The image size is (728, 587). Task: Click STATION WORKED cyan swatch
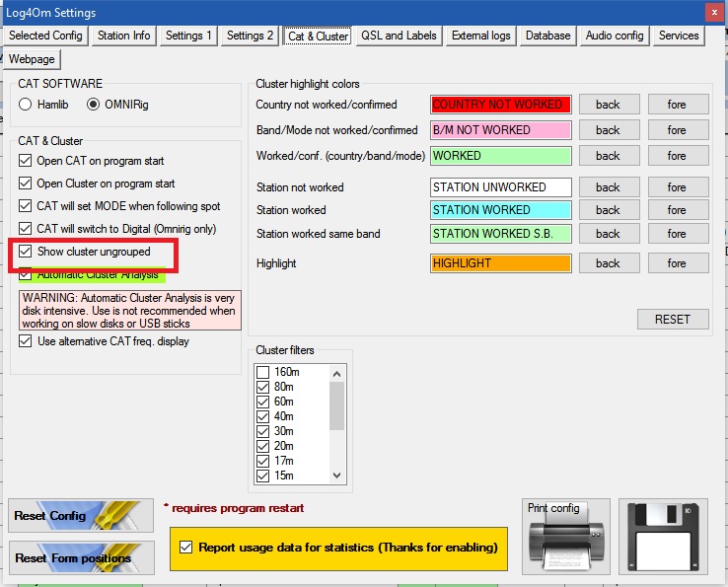coord(500,210)
